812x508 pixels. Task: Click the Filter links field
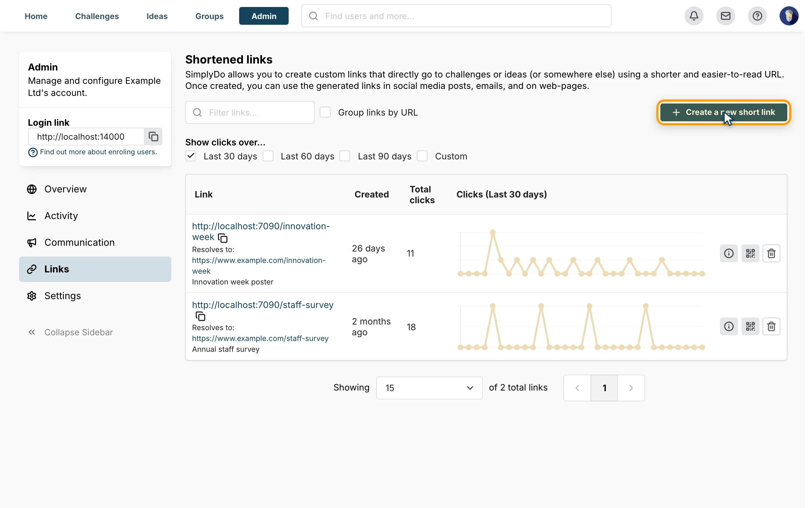[x=250, y=112]
